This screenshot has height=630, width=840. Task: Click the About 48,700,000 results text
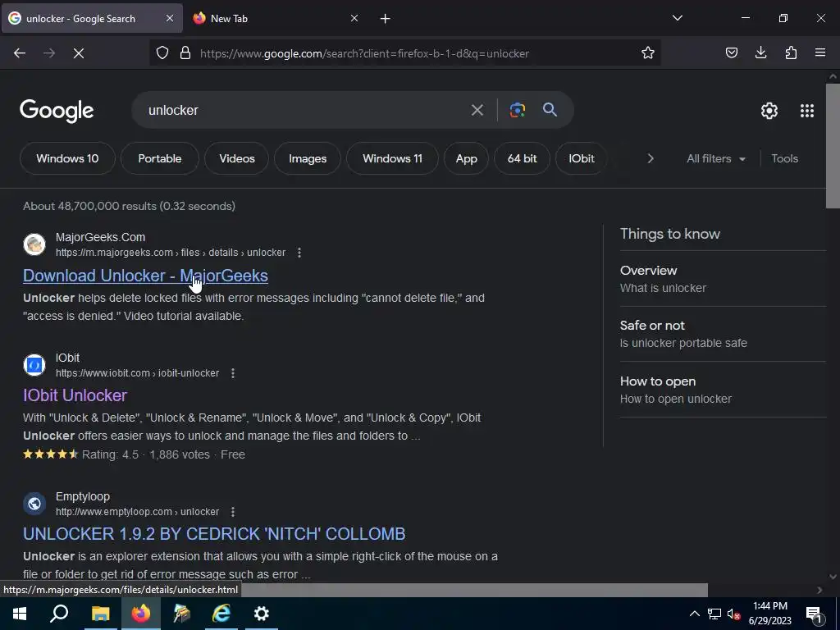tap(129, 206)
